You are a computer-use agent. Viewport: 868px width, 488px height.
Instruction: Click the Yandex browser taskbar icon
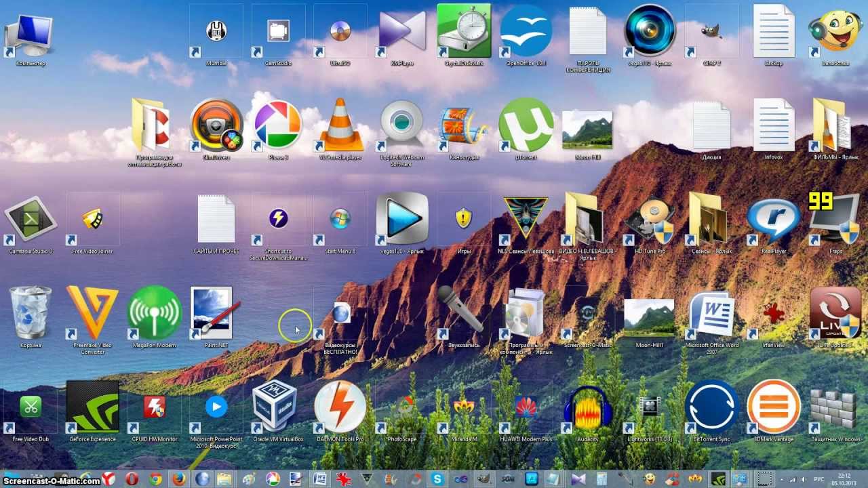(108, 479)
